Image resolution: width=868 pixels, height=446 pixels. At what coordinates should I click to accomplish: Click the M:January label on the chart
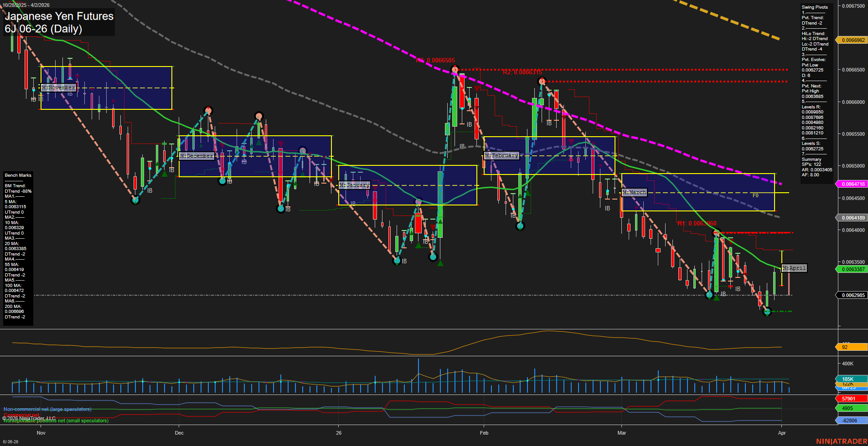(x=355, y=185)
